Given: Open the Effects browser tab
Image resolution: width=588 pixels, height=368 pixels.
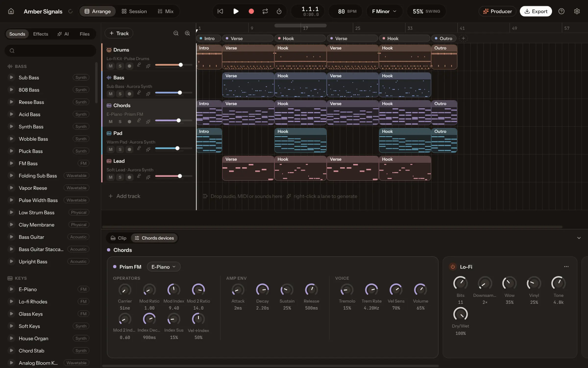Looking at the screenshot, I should [41, 34].
